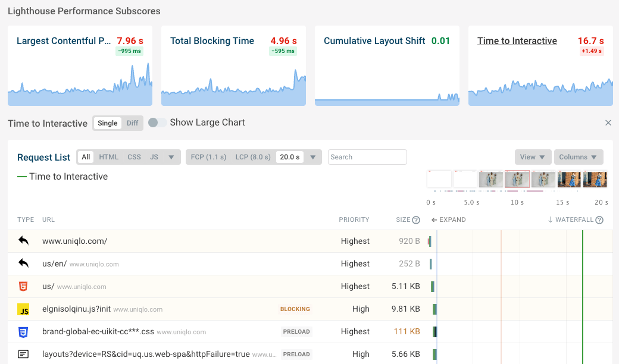Screen dimensions: 619x364
Task: Filter requests by JS
Action: pyautogui.click(x=154, y=157)
